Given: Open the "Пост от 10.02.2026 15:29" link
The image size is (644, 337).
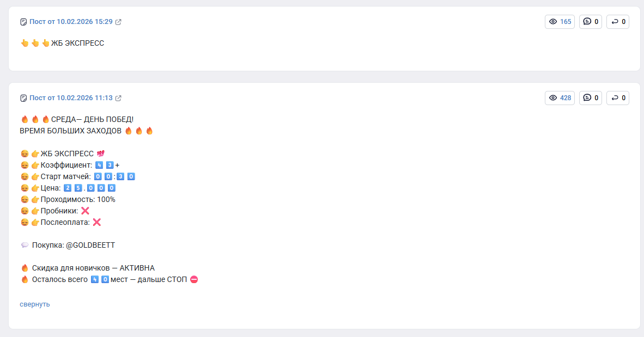Looking at the screenshot, I should click(71, 22).
